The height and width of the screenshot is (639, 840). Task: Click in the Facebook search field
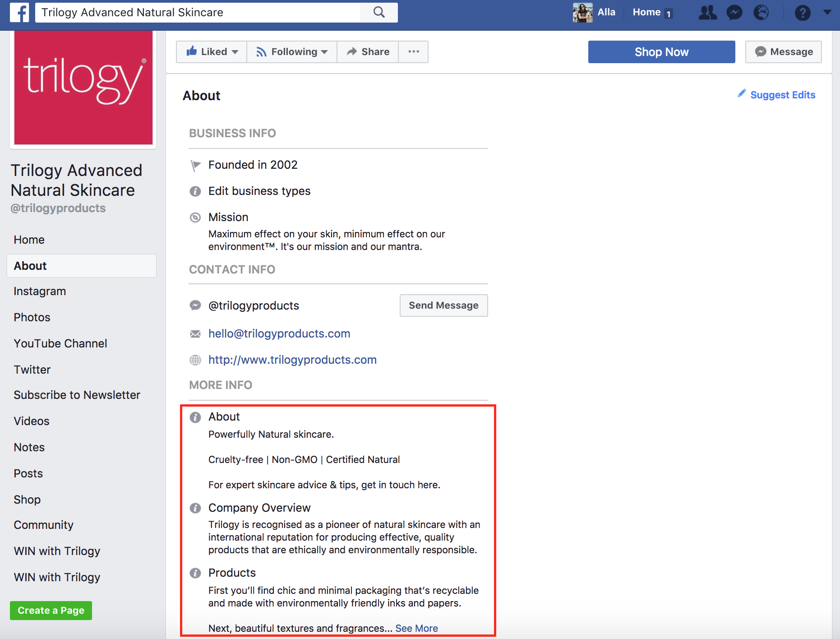click(198, 12)
